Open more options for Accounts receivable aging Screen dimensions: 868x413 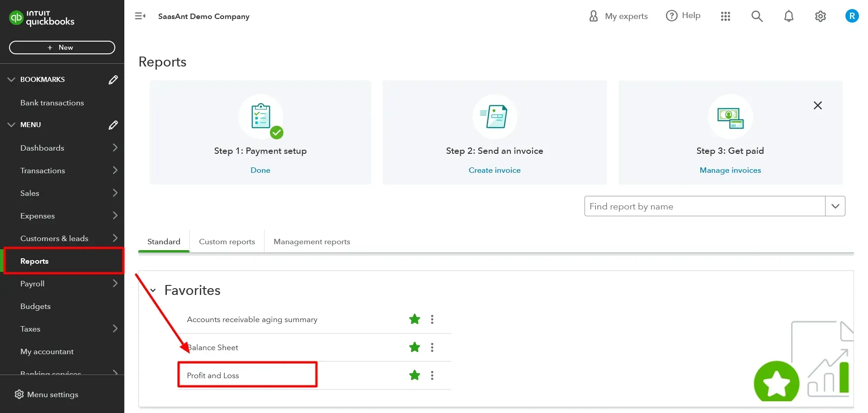click(x=432, y=319)
